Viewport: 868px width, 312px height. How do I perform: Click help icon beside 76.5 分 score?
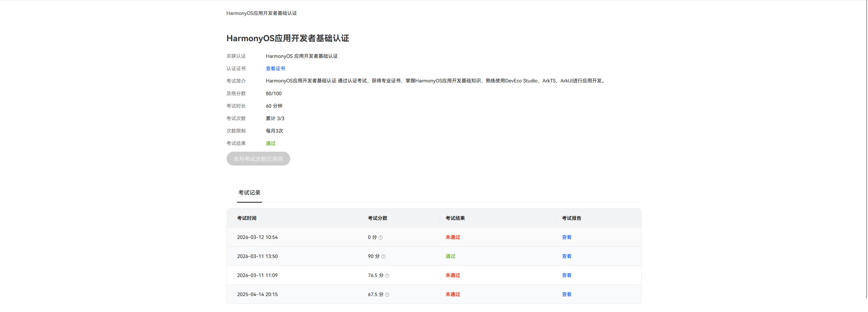point(387,276)
